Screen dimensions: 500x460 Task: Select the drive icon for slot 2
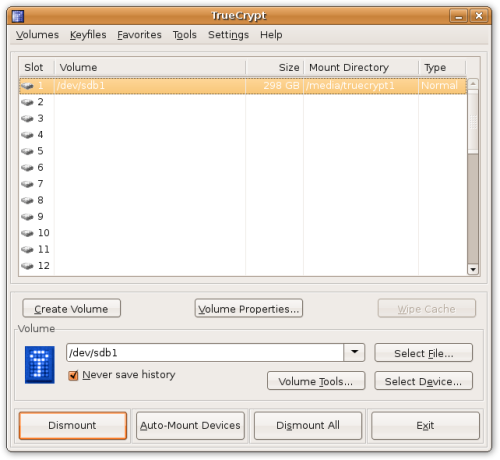click(27, 102)
